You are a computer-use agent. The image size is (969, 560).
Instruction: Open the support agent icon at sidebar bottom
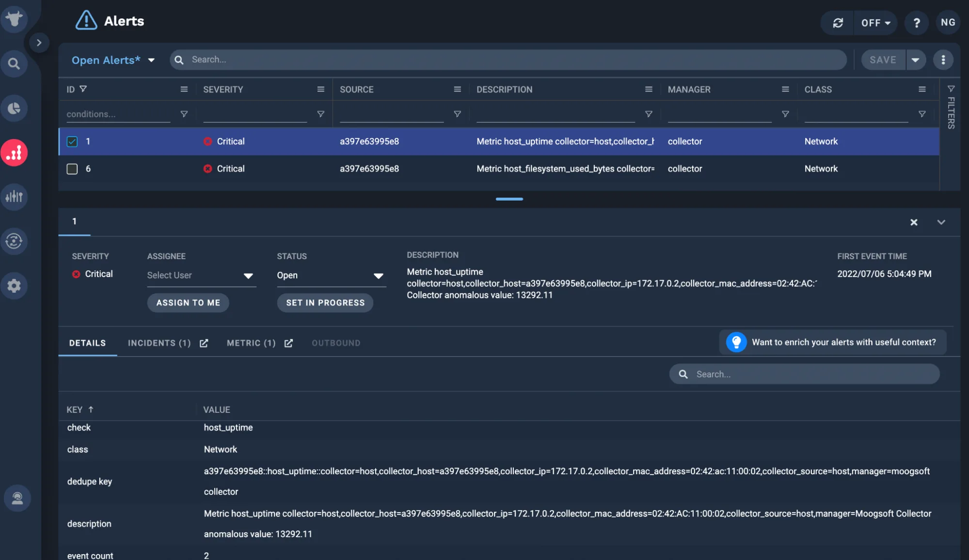(17, 498)
